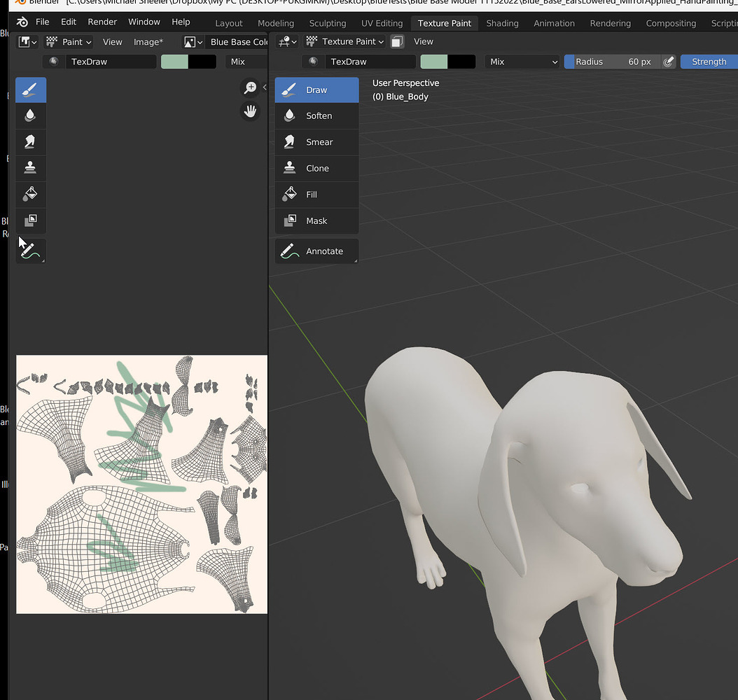Select Fill tool in 3D viewport toolbar
Viewport: 738px width, 700px height.
316,195
